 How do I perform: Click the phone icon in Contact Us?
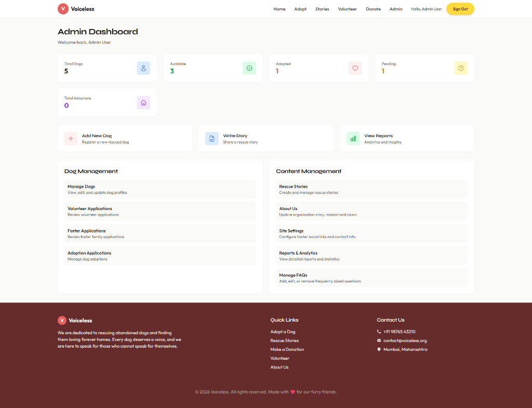pyautogui.click(x=379, y=332)
